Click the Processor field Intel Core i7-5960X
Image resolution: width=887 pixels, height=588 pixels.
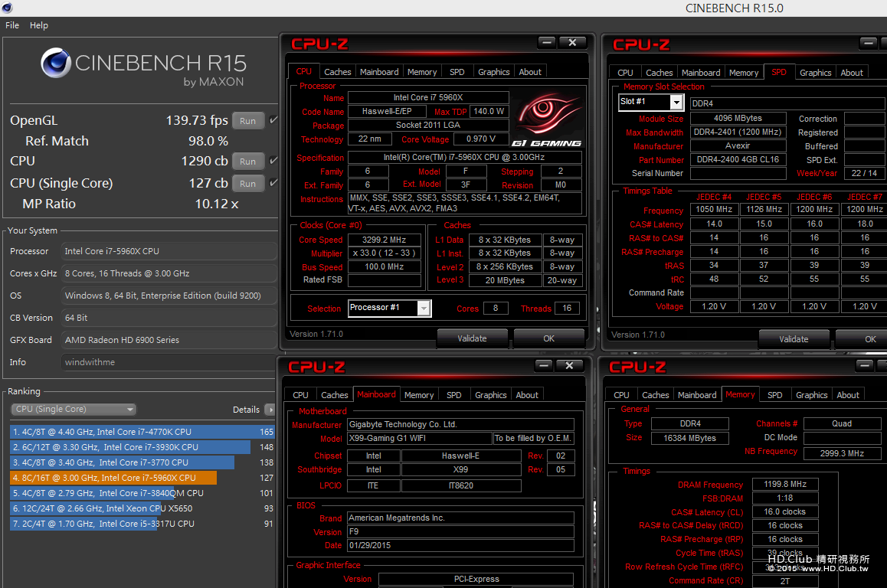point(169,251)
